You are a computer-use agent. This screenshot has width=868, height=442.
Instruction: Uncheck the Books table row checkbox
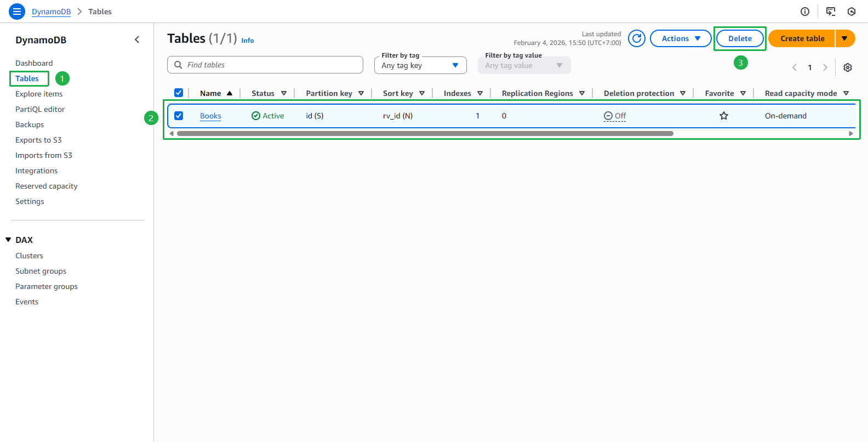pos(179,116)
